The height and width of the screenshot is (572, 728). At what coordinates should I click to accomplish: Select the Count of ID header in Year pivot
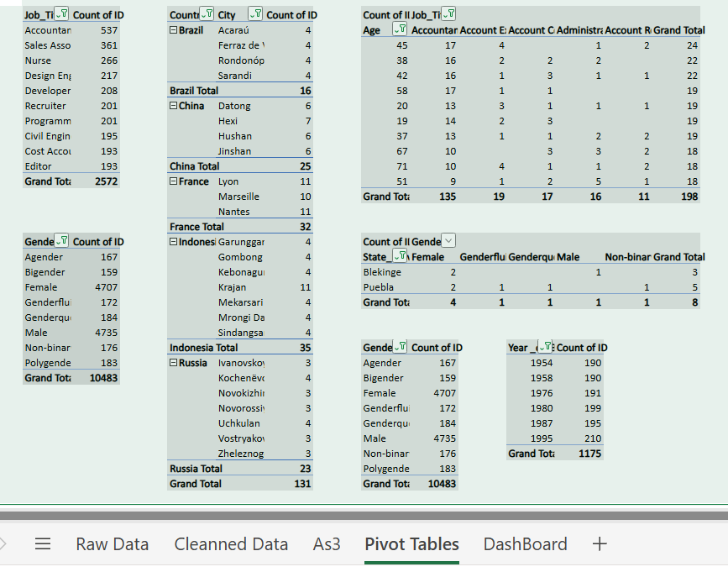582,348
